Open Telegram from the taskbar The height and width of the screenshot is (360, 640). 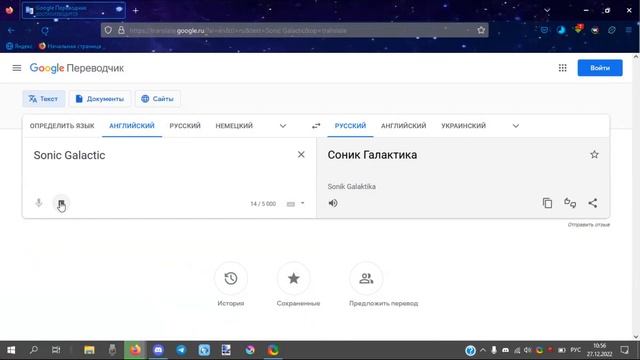click(181, 350)
